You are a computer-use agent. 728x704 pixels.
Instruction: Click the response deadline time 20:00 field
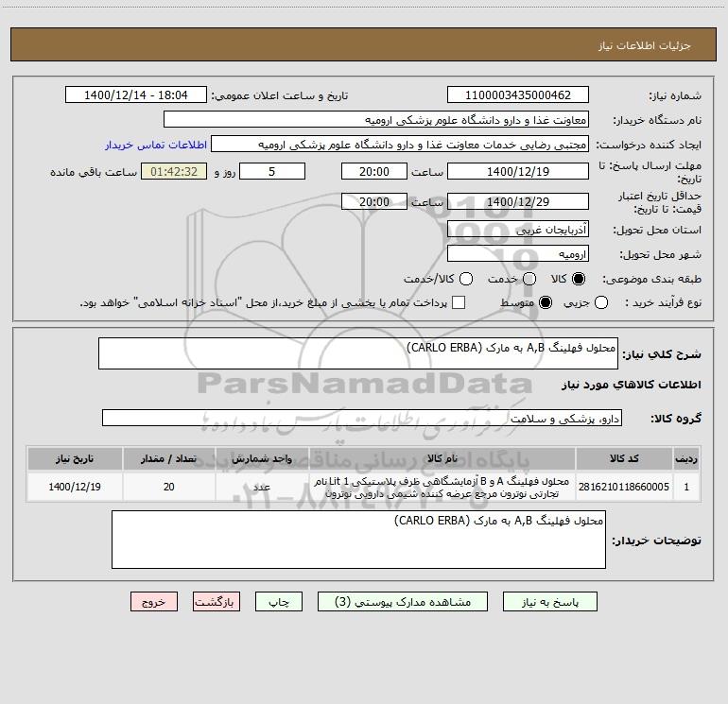click(x=374, y=172)
